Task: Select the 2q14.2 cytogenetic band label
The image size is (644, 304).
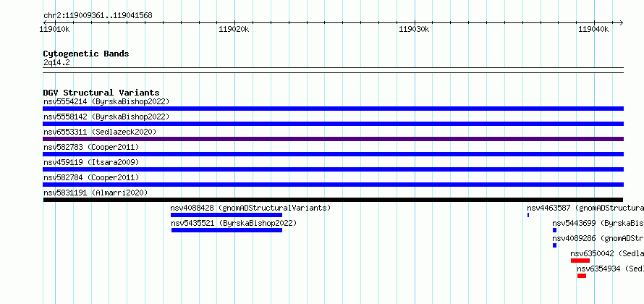Action: pyautogui.click(x=56, y=62)
